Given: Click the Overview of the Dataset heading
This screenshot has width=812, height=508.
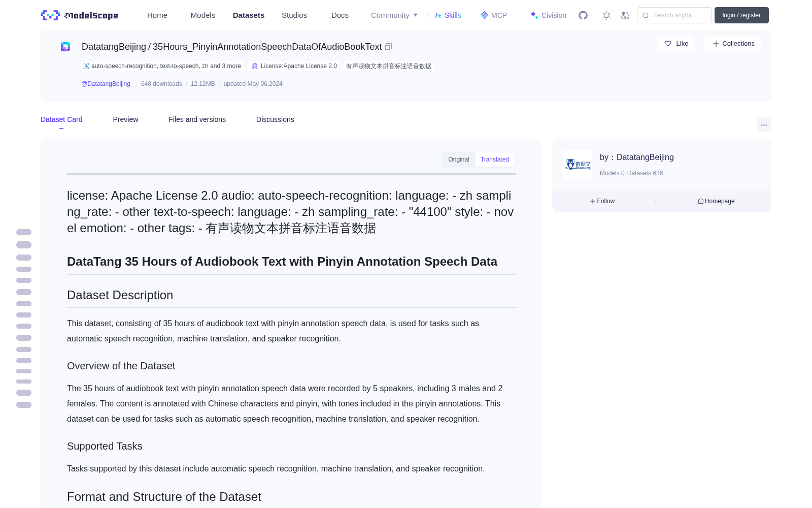Looking at the screenshot, I should point(121,366).
